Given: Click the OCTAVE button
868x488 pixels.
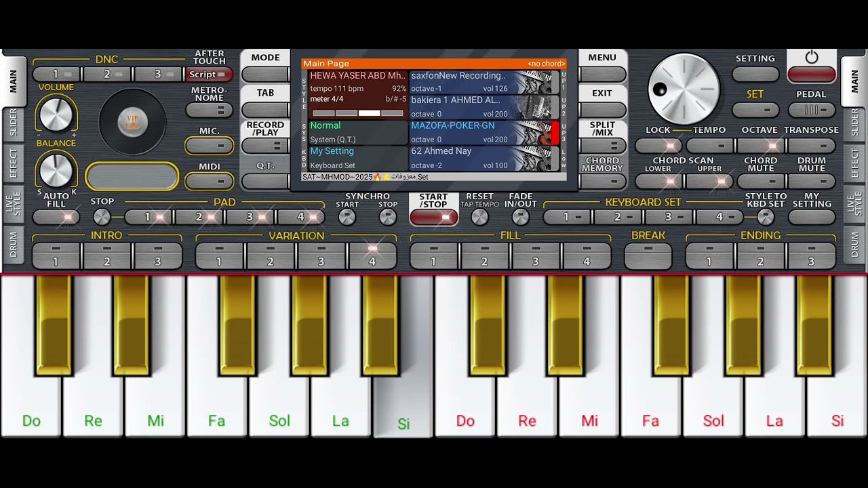Looking at the screenshot, I should tap(760, 145).
